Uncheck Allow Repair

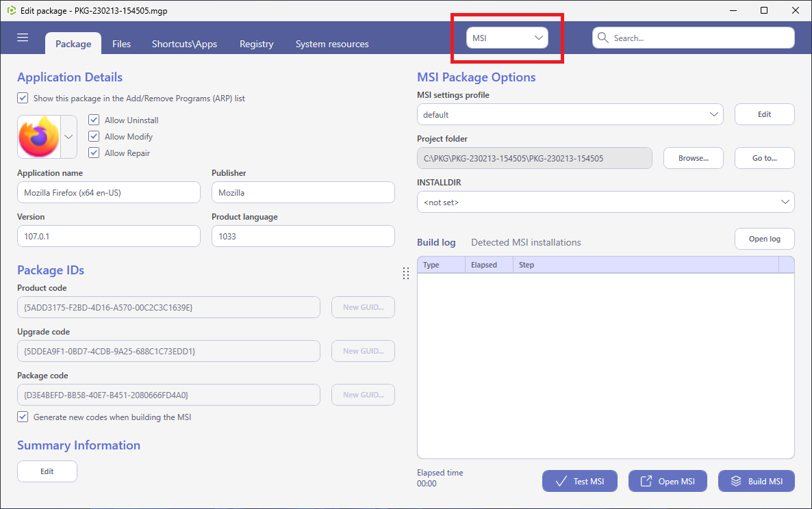pyautogui.click(x=94, y=153)
